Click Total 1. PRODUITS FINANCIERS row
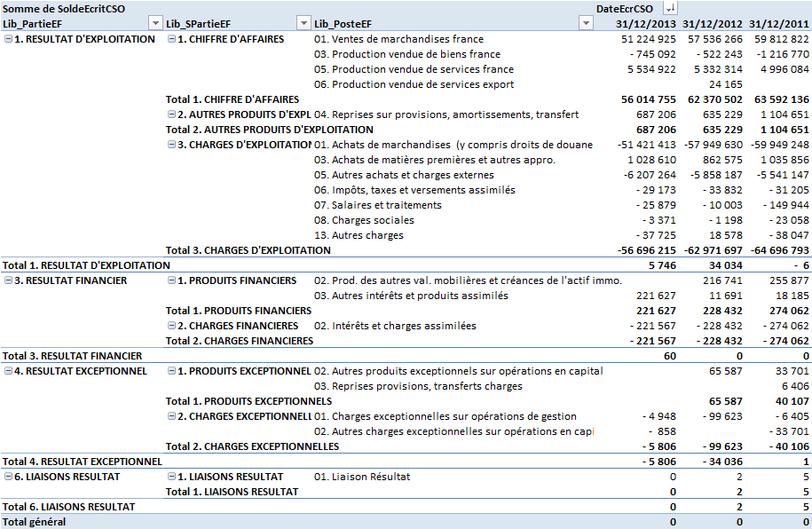This screenshot has width=812, height=529. tap(239, 311)
